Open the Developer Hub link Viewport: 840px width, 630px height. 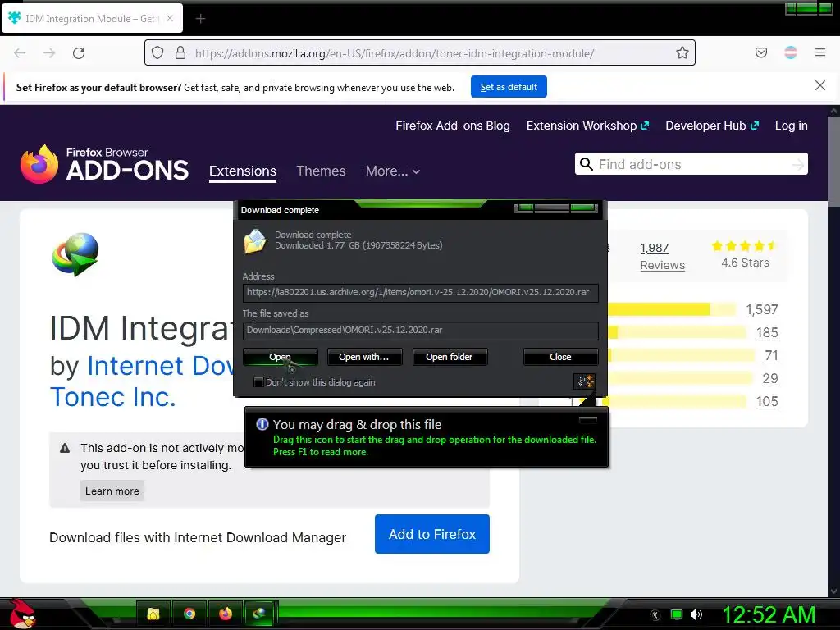click(712, 126)
